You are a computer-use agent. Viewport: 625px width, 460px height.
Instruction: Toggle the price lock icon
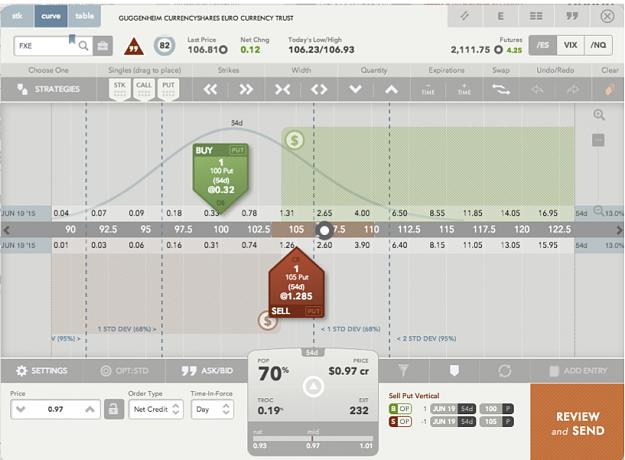coord(114,409)
